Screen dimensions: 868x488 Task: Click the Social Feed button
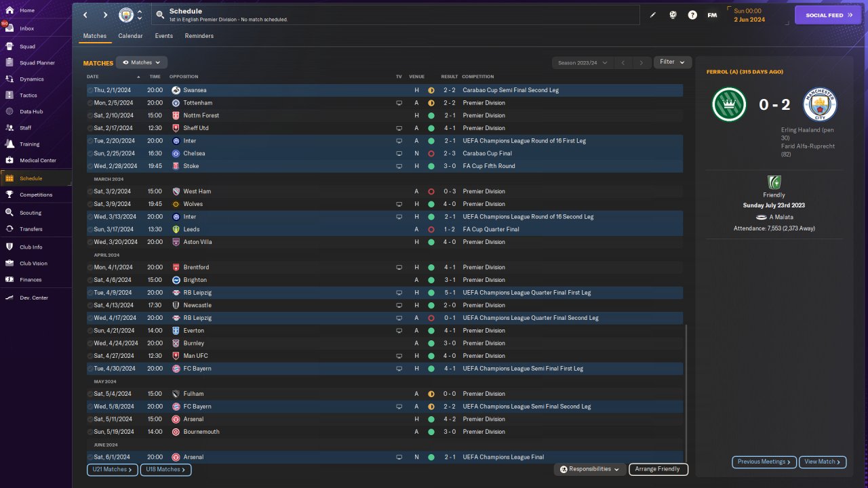point(828,15)
